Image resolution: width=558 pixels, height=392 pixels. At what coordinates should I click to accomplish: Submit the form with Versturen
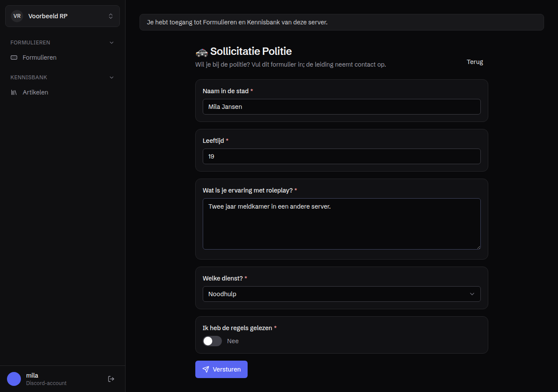221,369
